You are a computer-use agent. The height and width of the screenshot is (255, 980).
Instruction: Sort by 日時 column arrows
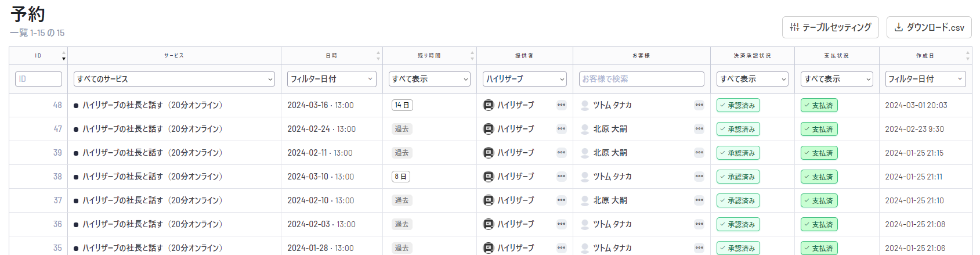pyautogui.click(x=378, y=56)
